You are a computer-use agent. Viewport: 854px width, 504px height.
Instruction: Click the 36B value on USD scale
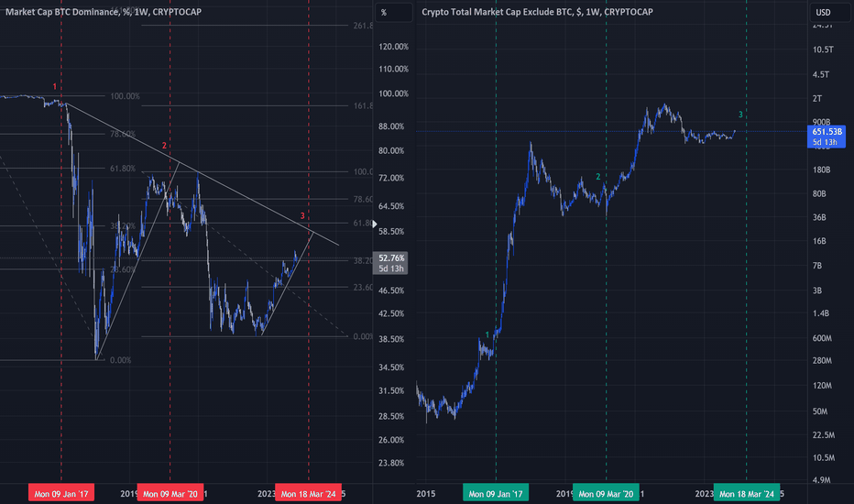(x=819, y=217)
